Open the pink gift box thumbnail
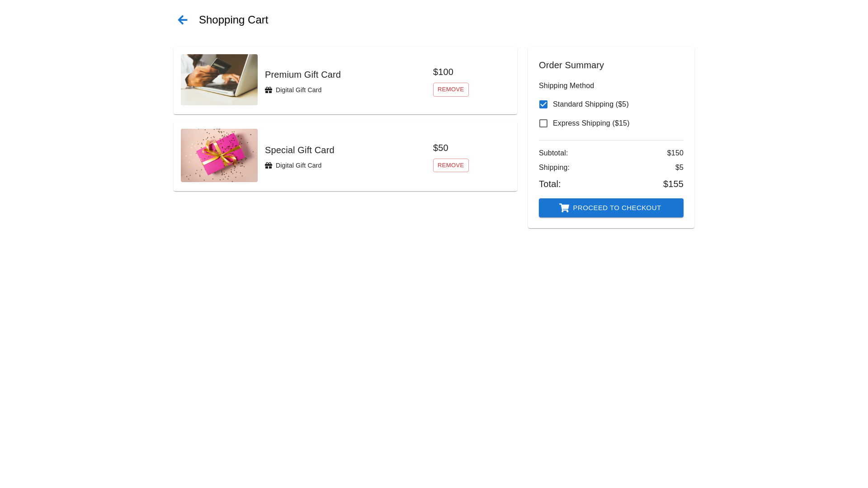 [219, 155]
